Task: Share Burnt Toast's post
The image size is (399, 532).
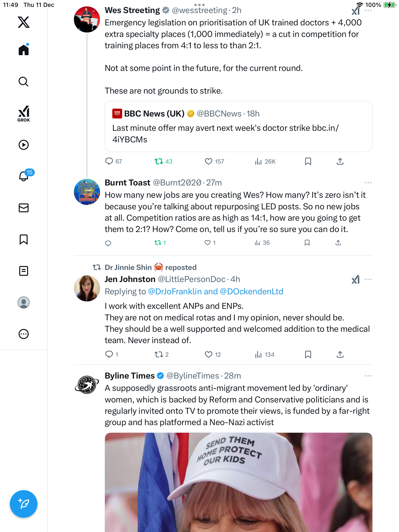Action: (338, 243)
